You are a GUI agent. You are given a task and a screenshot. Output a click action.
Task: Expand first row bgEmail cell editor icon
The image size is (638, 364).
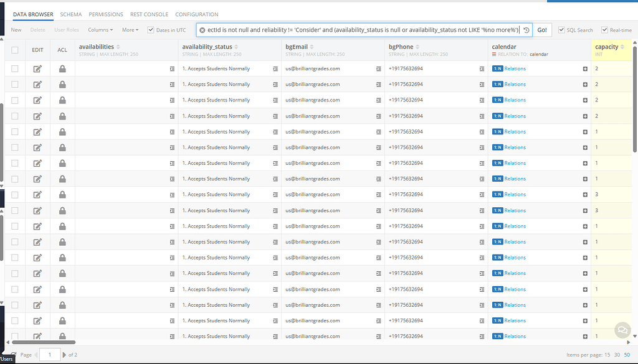pyautogui.click(x=378, y=68)
